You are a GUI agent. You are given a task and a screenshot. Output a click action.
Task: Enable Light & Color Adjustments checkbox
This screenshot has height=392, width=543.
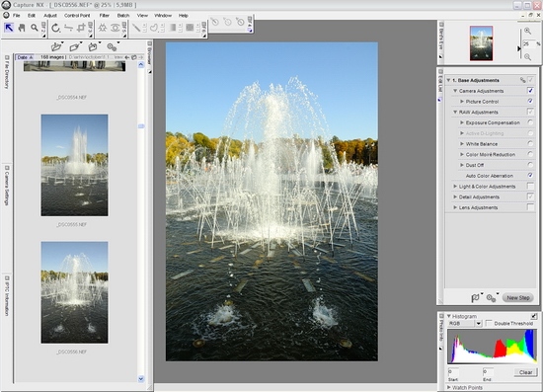tap(530, 186)
